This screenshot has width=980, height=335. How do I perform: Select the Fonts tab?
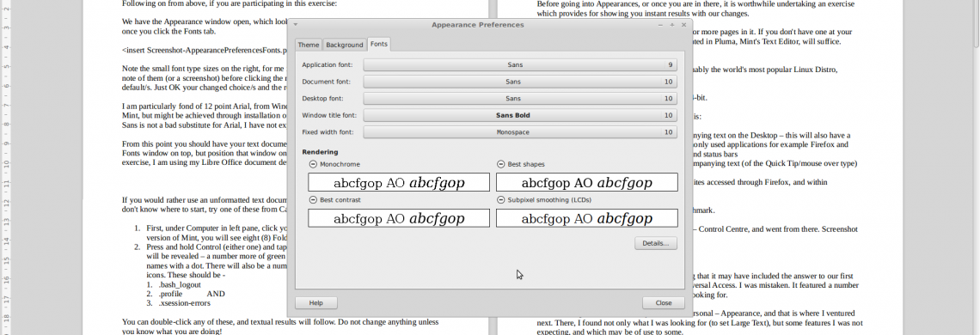coord(379,44)
